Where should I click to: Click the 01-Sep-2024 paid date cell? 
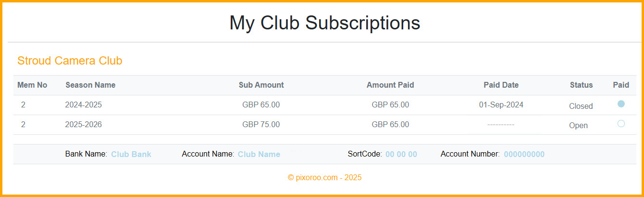coord(501,105)
